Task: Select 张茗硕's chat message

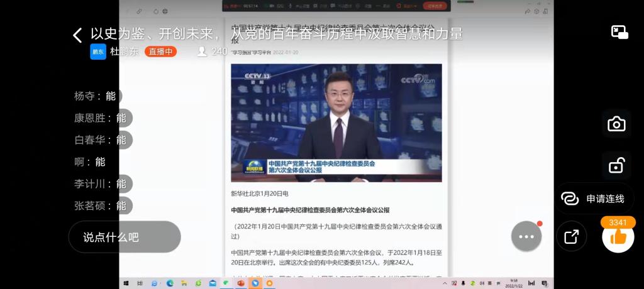Action: point(101,205)
